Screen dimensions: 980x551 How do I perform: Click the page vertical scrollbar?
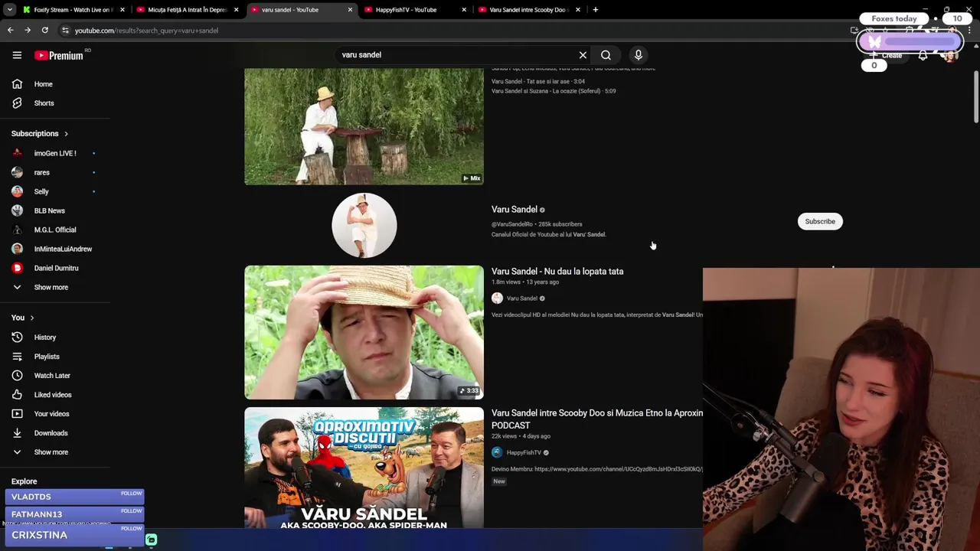coord(976,96)
